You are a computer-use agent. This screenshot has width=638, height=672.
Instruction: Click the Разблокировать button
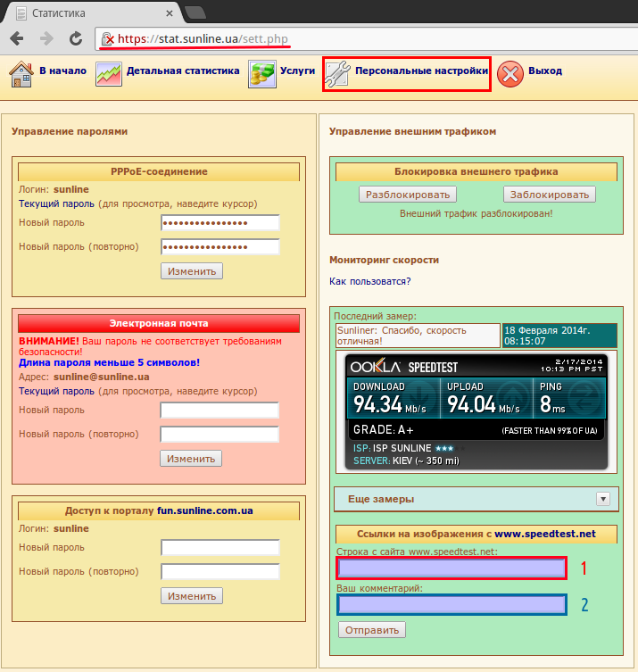(x=408, y=195)
